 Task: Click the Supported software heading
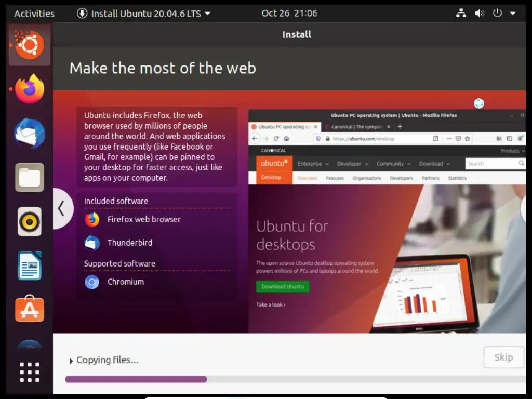pyautogui.click(x=119, y=263)
